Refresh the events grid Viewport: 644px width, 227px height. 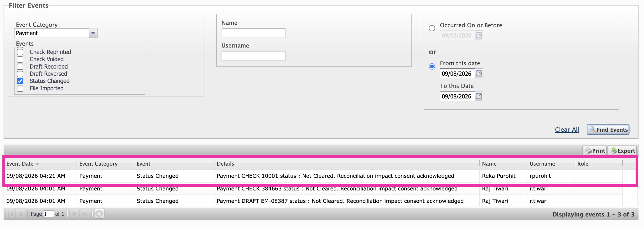point(99,214)
